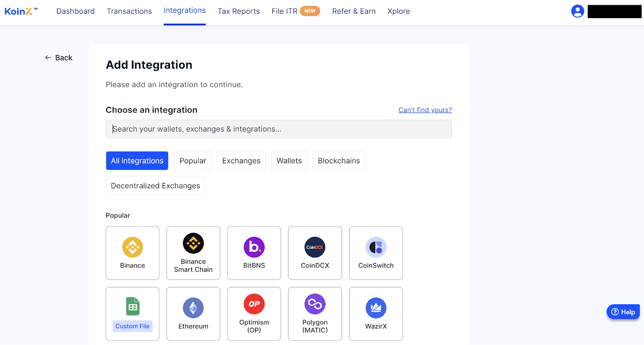Switch to the Integrations tab
Image resolution: width=644 pixels, height=345 pixels.
click(185, 11)
